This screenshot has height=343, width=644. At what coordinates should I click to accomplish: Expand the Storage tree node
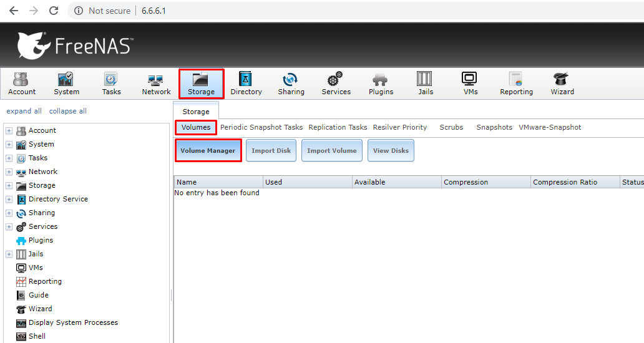(x=9, y=185)
